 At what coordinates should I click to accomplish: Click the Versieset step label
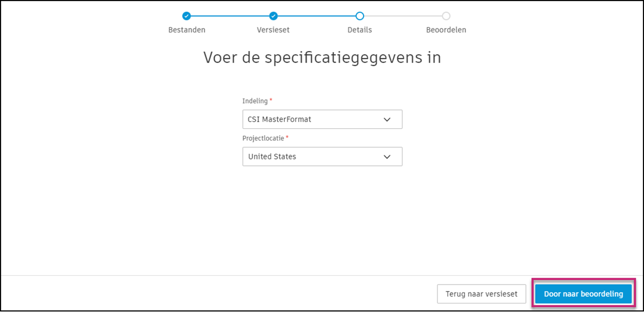[273, 30]
